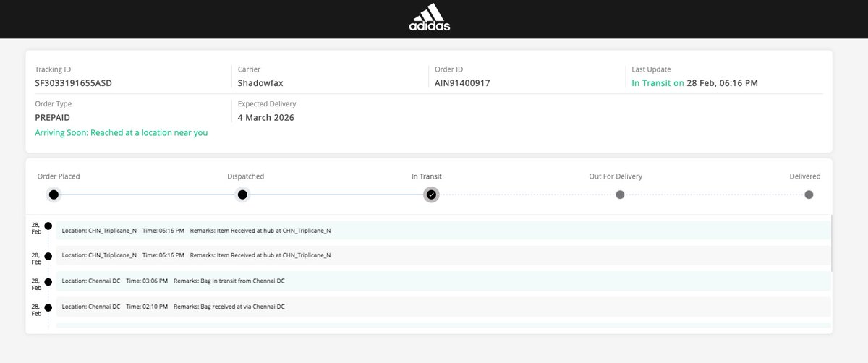This screenshot has width=868, height=363.
Task: Click the 28 Feb, 06:16 PM last update time
Action: pyautogui.click(x=722, y=82)
